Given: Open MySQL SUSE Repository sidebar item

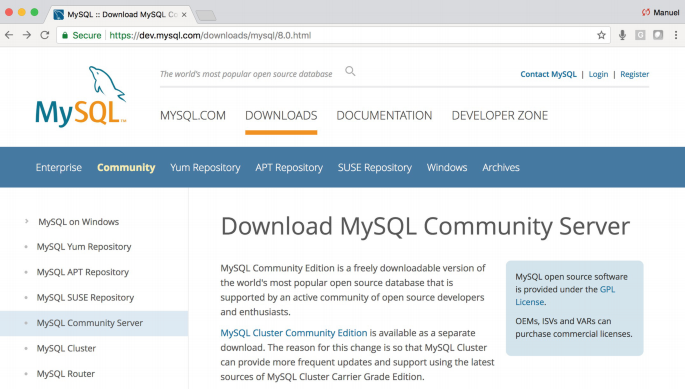Looking at the screenshot, I should (85, 298).
